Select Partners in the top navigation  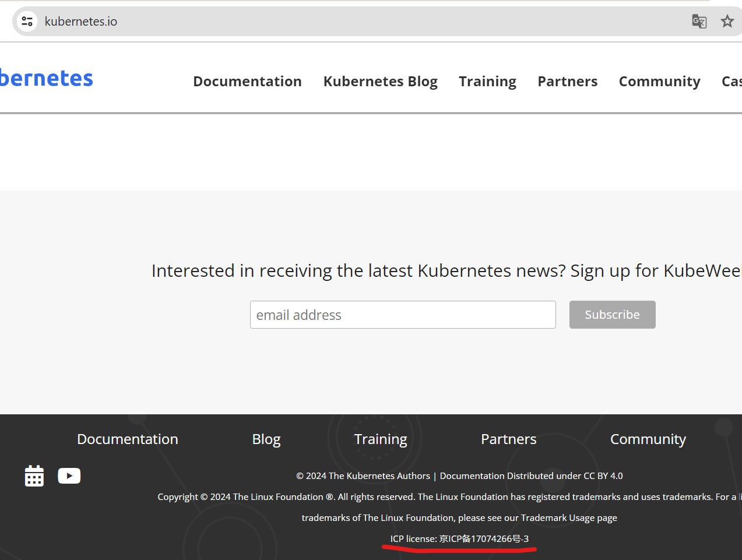tap(567, 82)
